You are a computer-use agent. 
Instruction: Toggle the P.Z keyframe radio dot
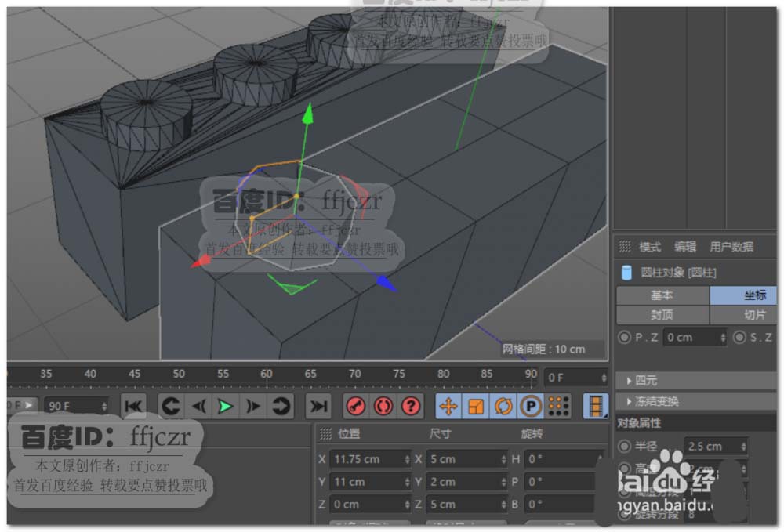pos(624,338)
